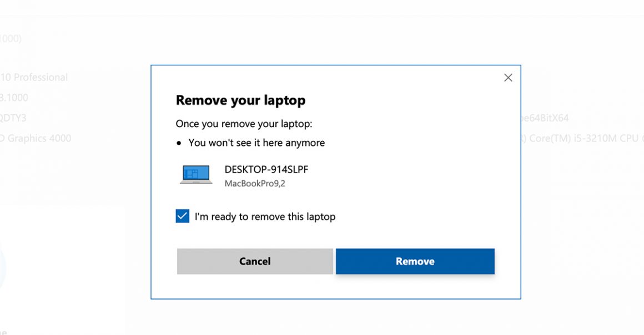The image size is (644, 335).
Task: Click the white checkmark inside the blue box
Action: point(182,216)
